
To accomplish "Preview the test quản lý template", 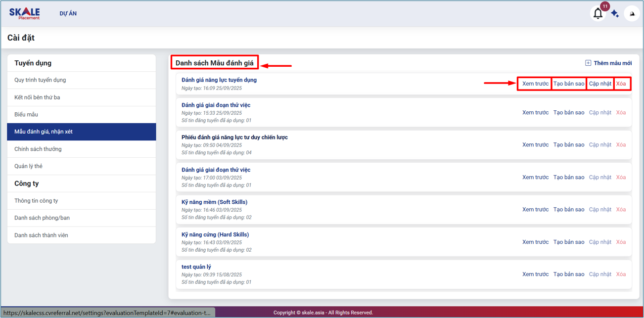I will click(535, 274).
